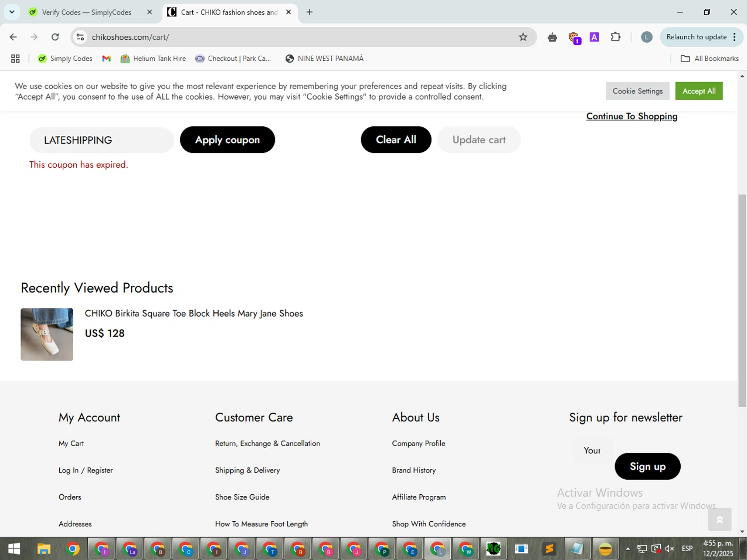This screenshot has width=747, height=560.
Task: Open the Birkita Mary Jane shoe thumbnail
Action: [x=47, y=335]
